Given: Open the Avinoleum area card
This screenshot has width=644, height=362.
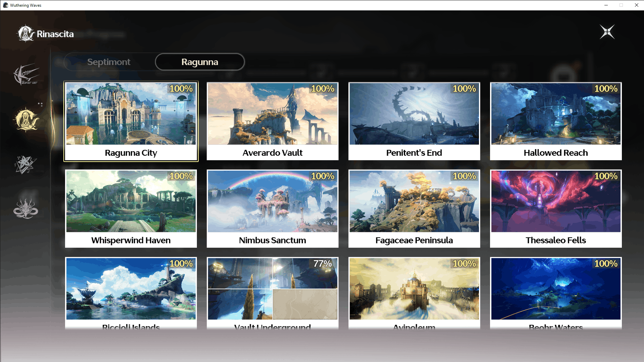Looking at the screenshot, I should (414, 294).
